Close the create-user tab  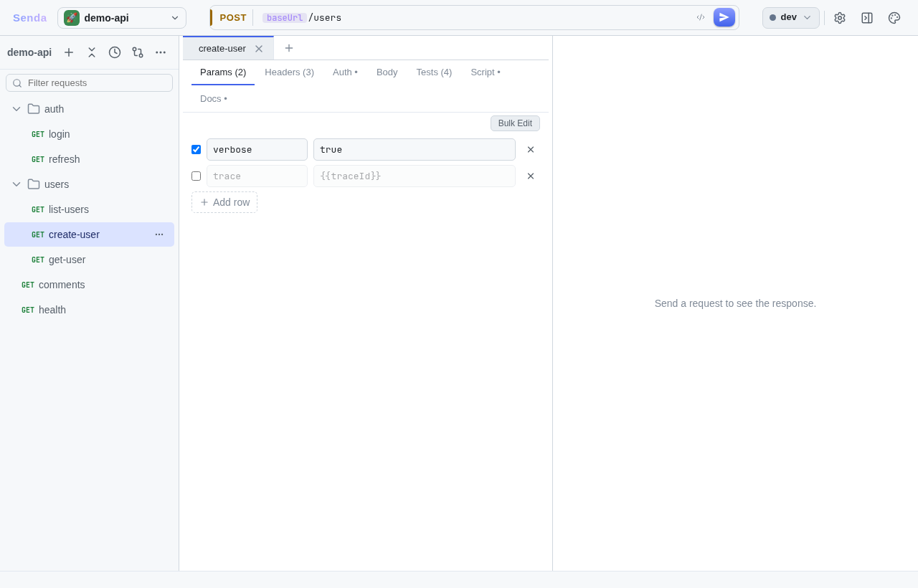(x=259, y=49)
